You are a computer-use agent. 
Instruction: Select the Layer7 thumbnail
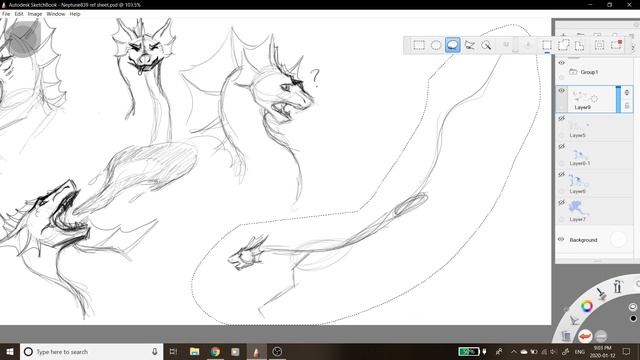coord(579,208)
